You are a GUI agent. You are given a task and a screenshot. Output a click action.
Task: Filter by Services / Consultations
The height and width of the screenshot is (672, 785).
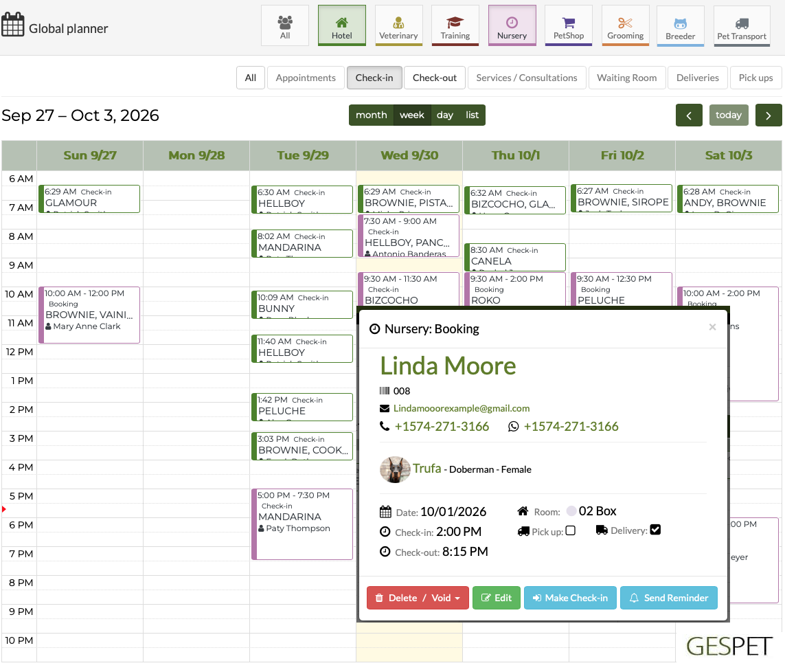(x=527, y=78)
